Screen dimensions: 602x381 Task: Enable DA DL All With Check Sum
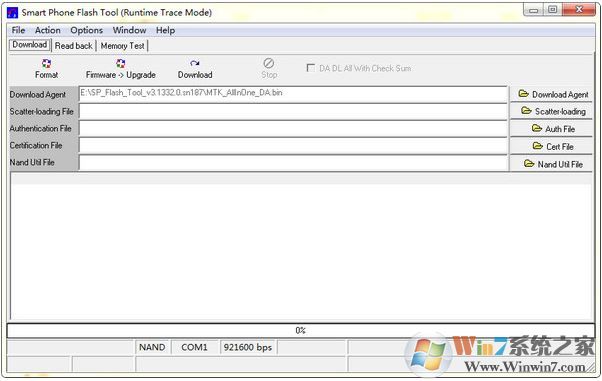pos(311,68)
